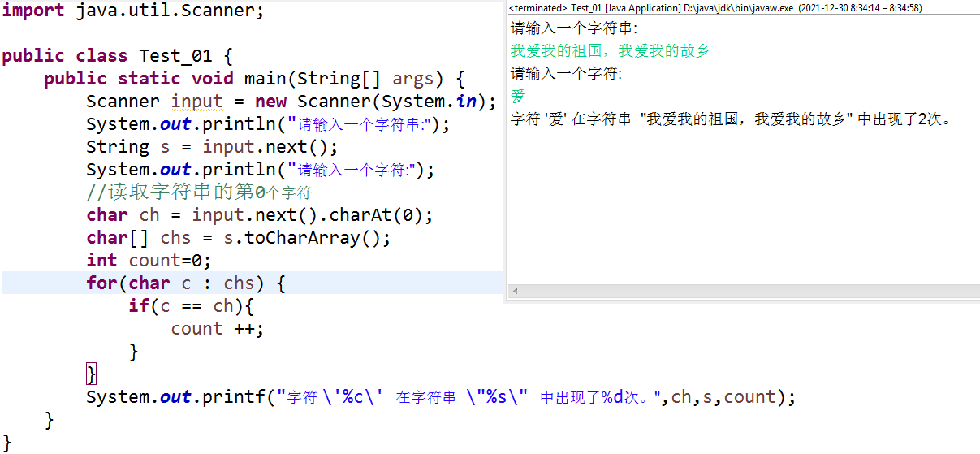
Task: Click the console's left scroll arrow
Action: click(514, 291)
